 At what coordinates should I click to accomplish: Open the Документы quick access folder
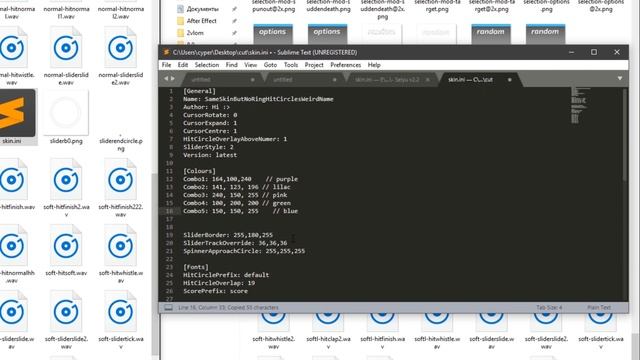pos(202,9)
